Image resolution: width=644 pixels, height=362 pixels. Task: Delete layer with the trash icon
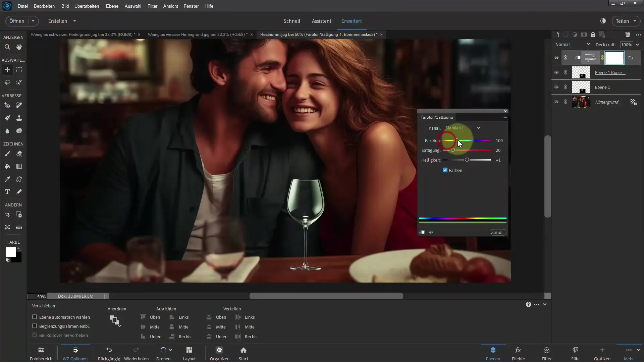pos(628,35)
